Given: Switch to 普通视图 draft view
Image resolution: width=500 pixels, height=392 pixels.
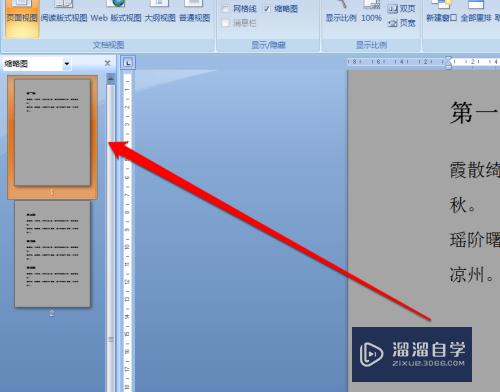Looking at the screenshot, I should tap(195, 13).
